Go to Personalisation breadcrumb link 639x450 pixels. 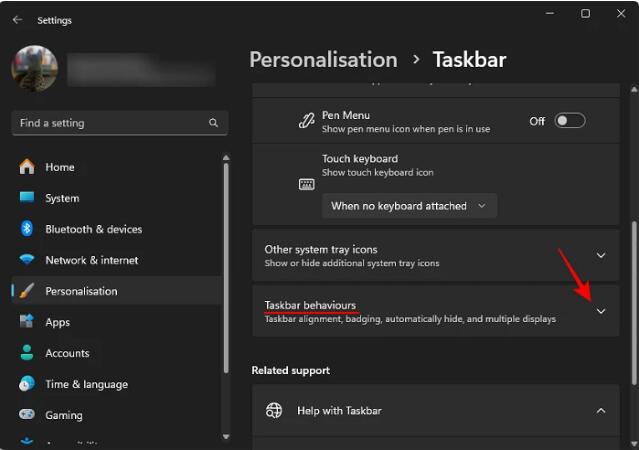pos(323,60)
